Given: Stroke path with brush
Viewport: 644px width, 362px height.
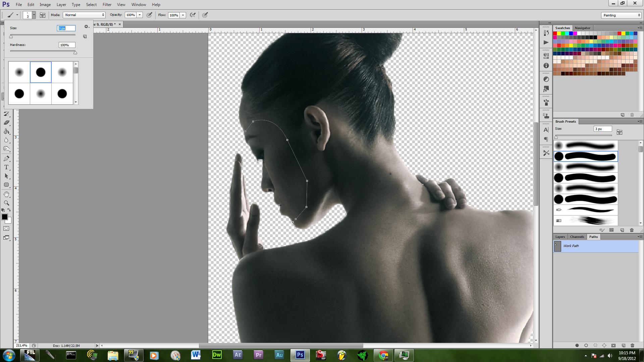Looking at the screenshot, I should tap(586, 345).
